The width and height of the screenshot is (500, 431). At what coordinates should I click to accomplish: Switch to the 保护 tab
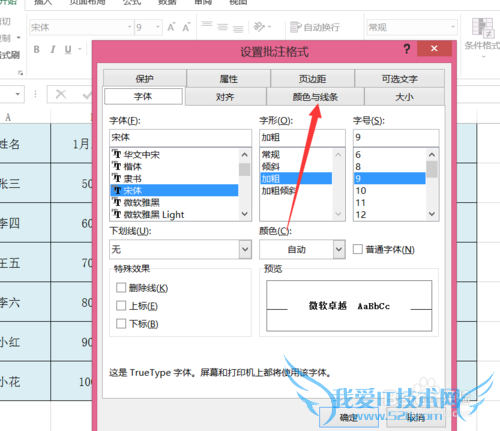click(145, 79)
